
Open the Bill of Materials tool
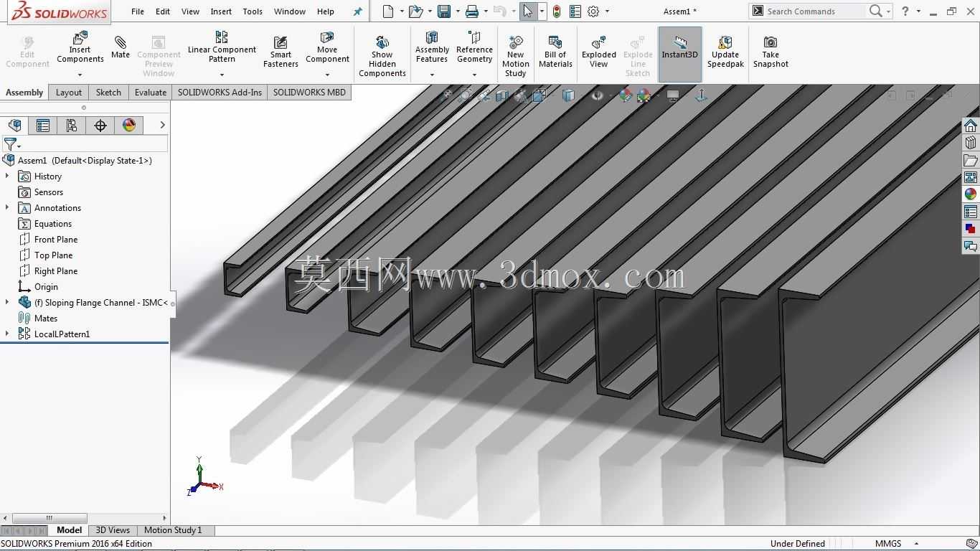click(x=555, y=52)
